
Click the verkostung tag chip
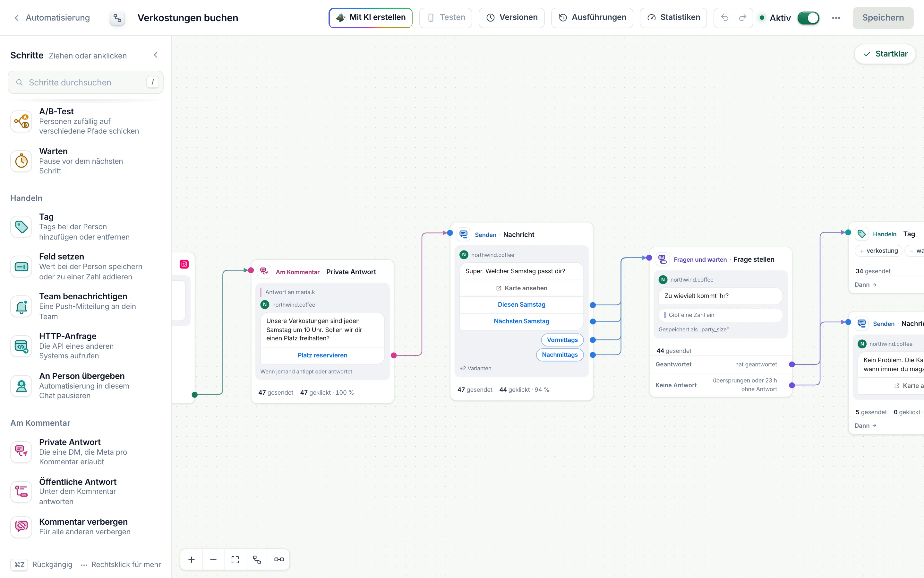click(x=878, y=251)
